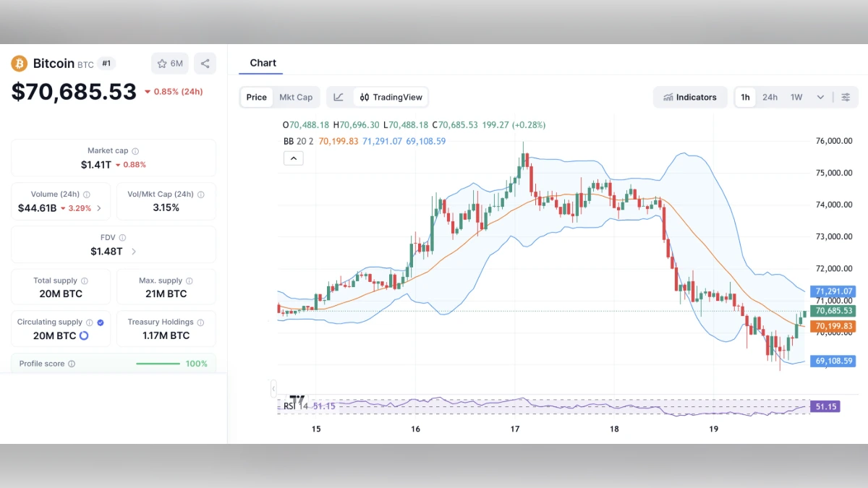Switch the chart to Mkt Cap view
The width and height of the screenshot is (868, 488).
[296, 97]
